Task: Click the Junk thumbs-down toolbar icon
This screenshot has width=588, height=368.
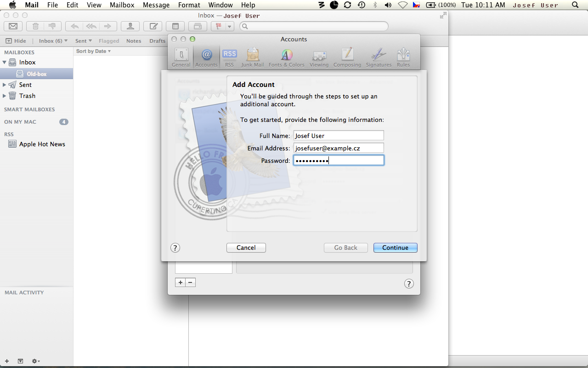Action: [x=52, y=26]
